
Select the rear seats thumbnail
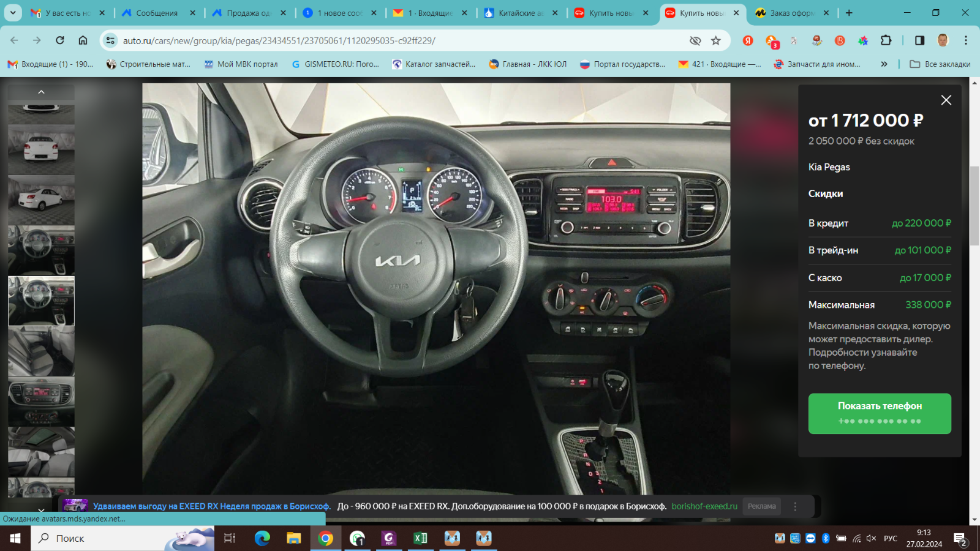[41, 351]
